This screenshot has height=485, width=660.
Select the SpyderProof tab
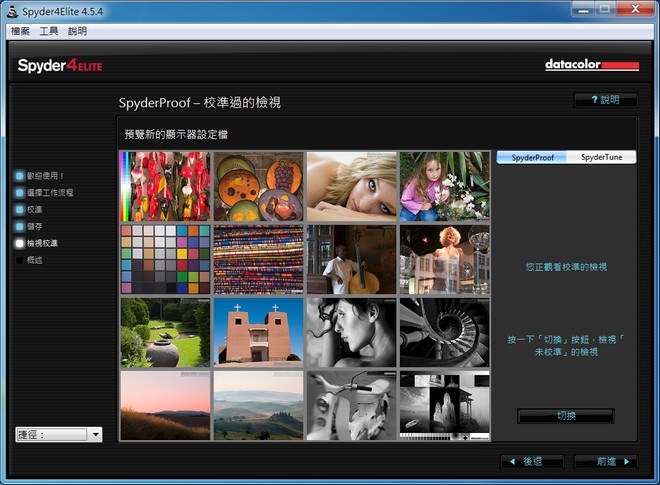coord(532,157)
